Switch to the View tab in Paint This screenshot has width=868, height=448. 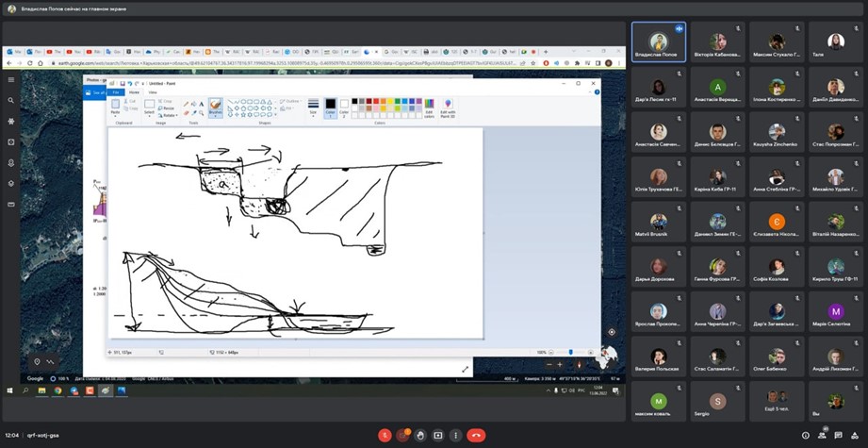152,92
